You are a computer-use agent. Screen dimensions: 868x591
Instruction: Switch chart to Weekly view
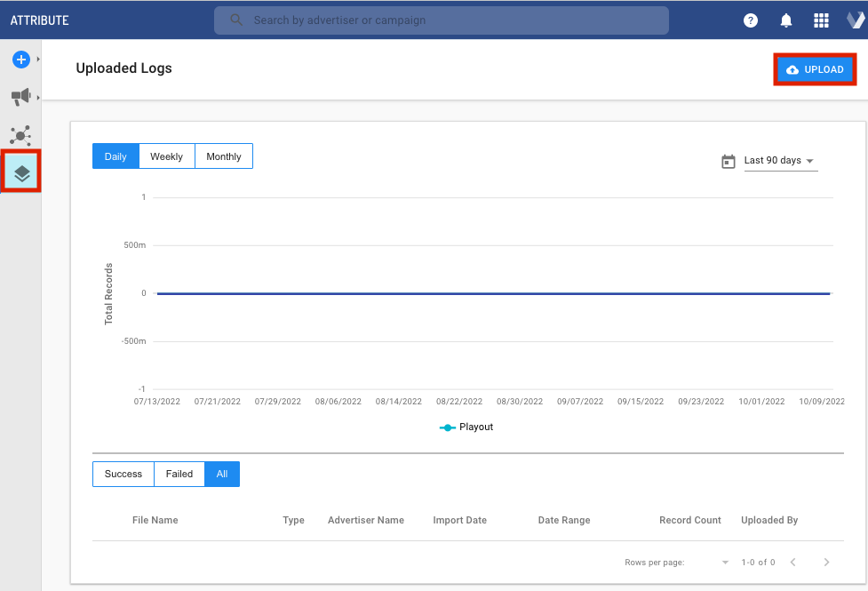(x=166, y=156)
